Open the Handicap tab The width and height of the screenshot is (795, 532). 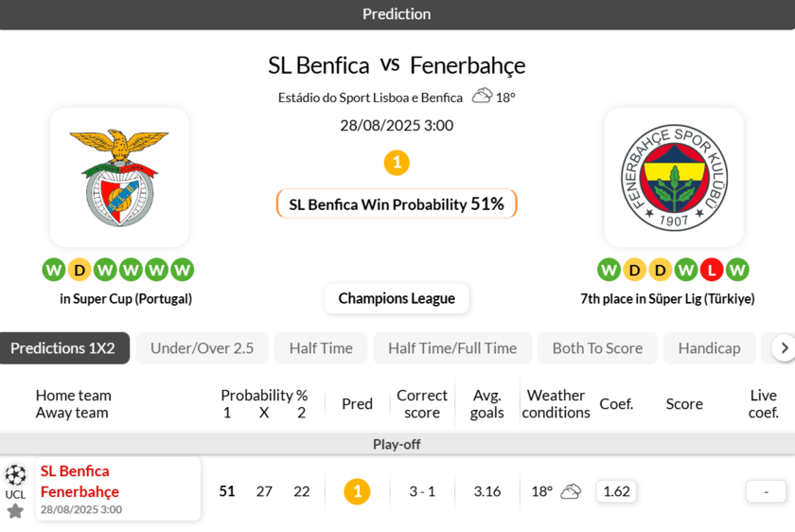(x=709, y=348)
